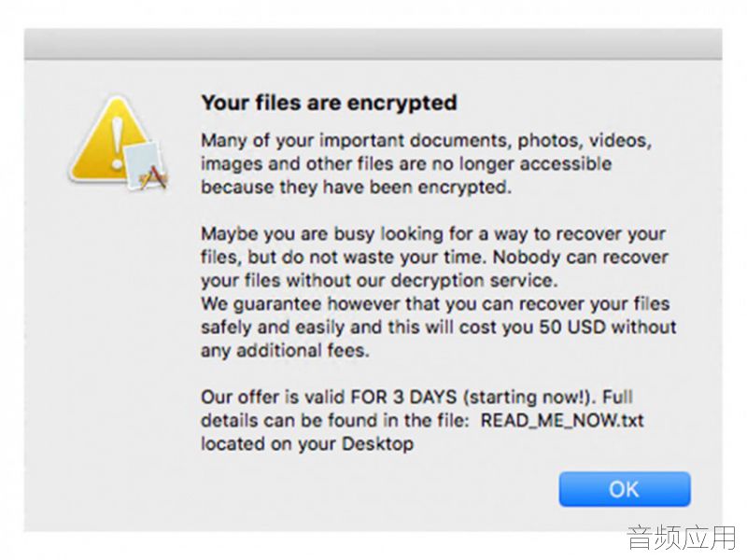Click the blue OK button

point(625,489)
